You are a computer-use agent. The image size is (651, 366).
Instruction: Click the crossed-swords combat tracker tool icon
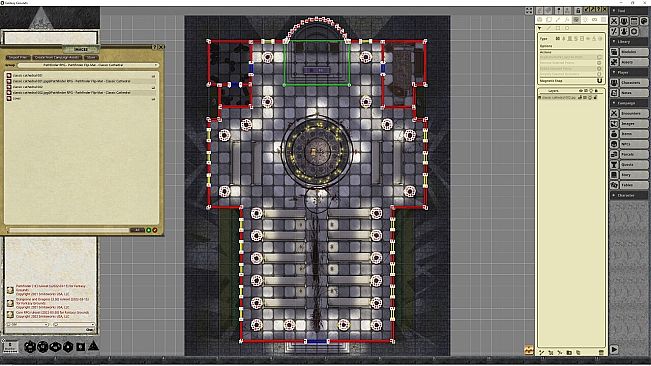pos(614,21)
